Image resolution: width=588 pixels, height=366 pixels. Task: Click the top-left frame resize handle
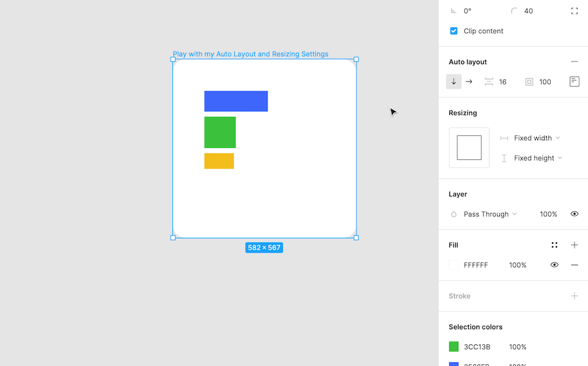point(173,59)
